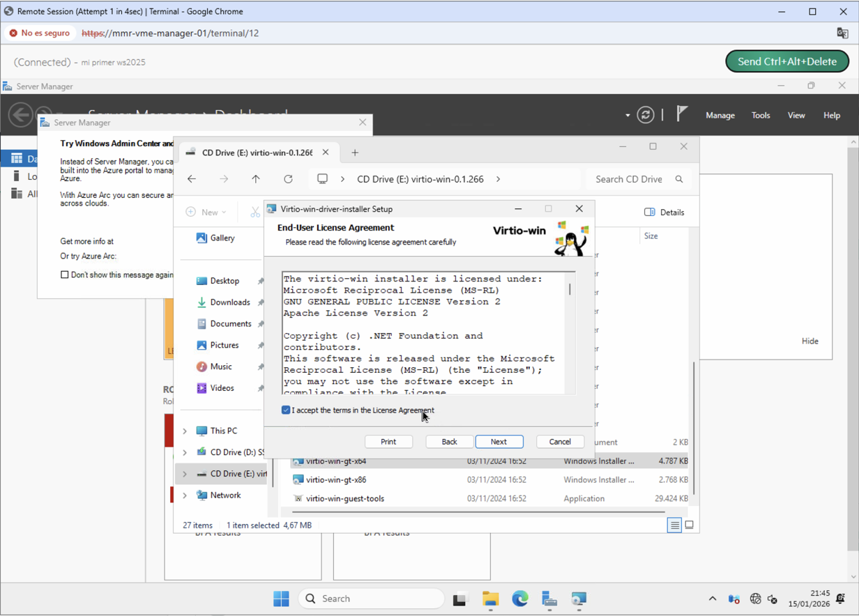Navigate up one folder level in Explorer
859x616 pixels.
point(257,179)
